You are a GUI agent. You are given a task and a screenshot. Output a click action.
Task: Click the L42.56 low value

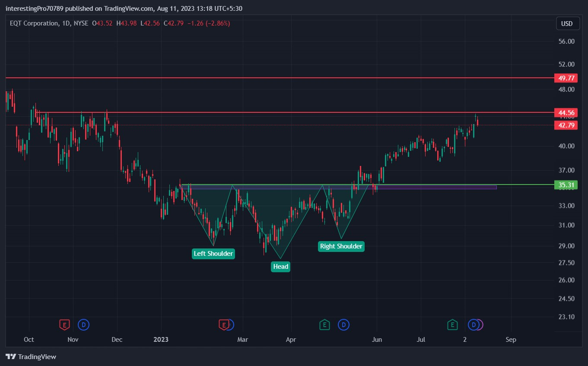pos(149,23)
